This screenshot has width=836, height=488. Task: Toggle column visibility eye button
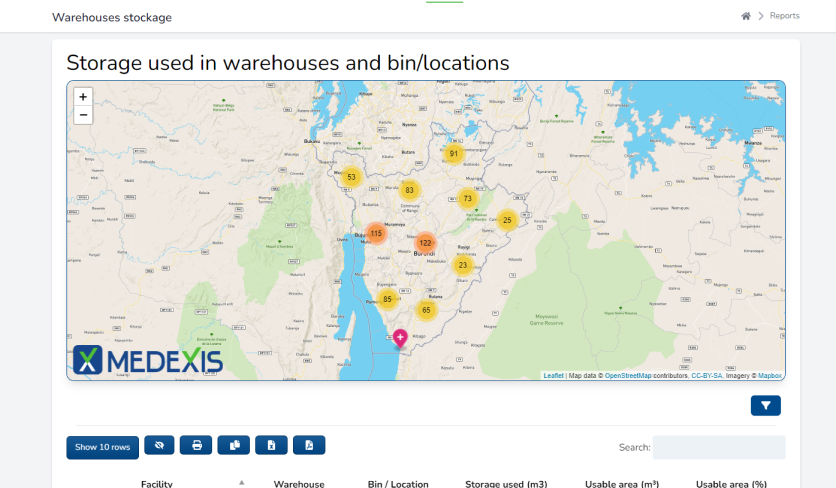click(x=159, y=446)
